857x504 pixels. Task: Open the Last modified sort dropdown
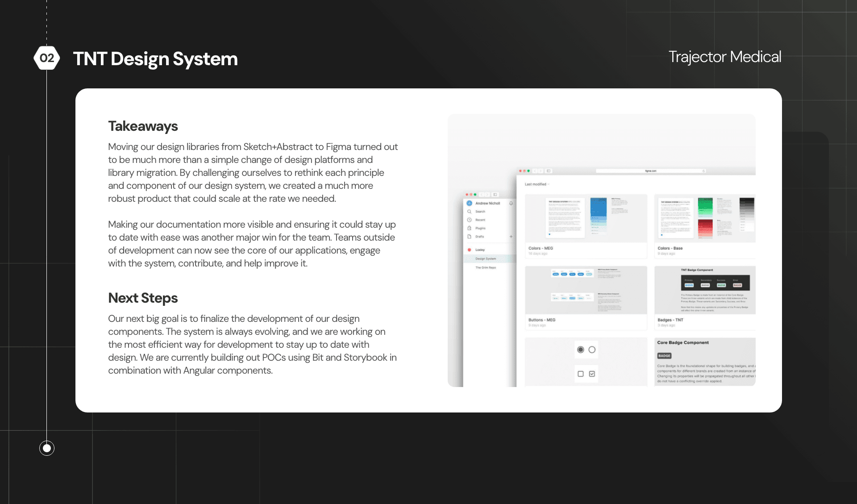coord(537,184)
